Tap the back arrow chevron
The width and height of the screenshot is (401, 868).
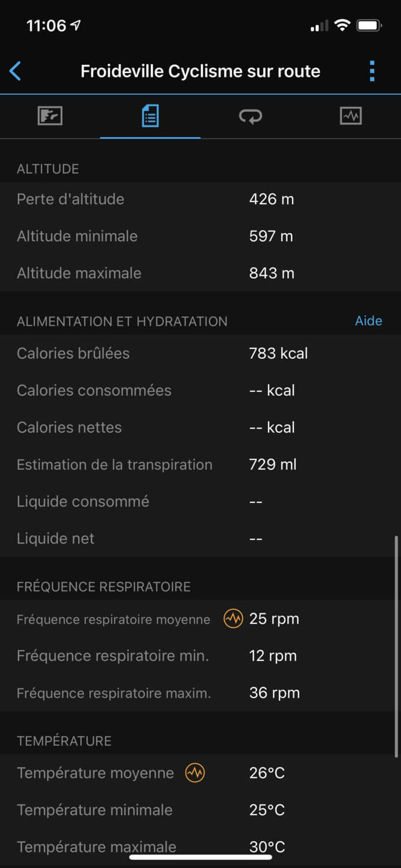click(16, 71)
